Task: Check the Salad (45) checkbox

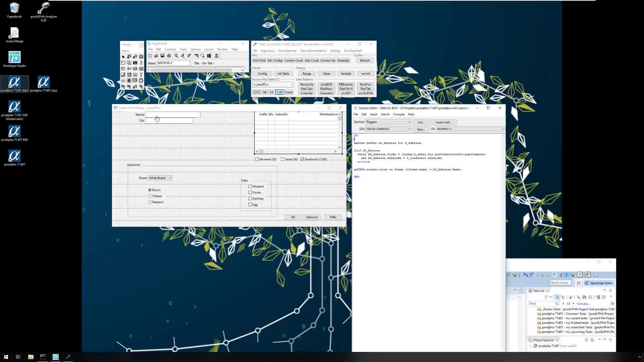Action: pyautogui.click(x=283, y=159)
